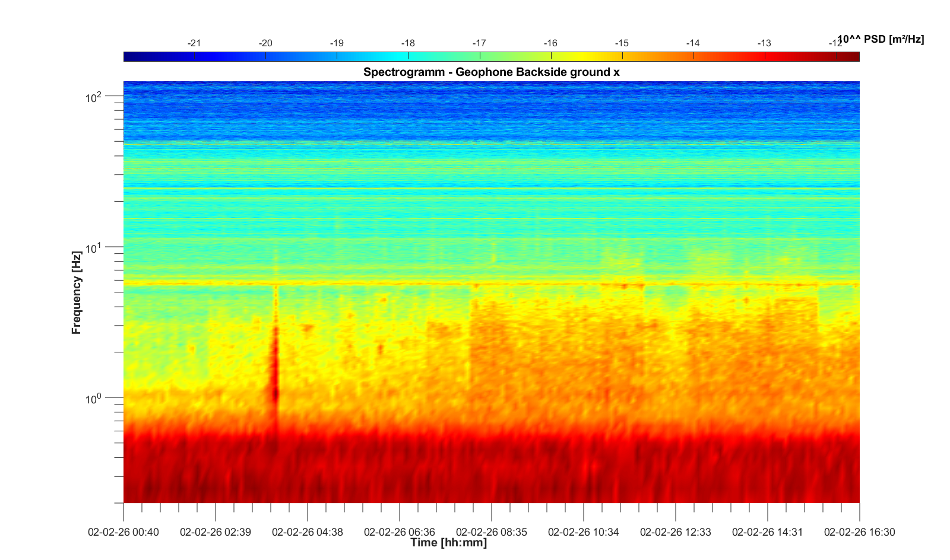The height and width of the screenshot is (560, 950).
Task: Click the -21 colorbar tick label
Action: (x=194, y=43)
